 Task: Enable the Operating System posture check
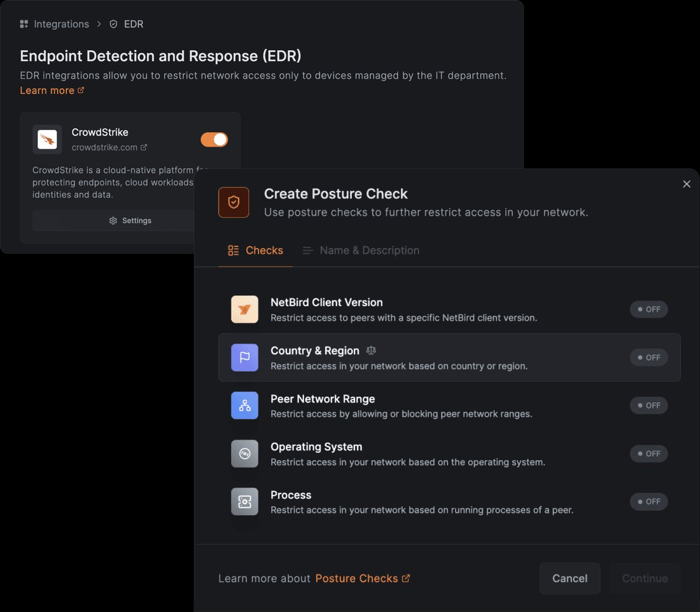tap(649, 453)
